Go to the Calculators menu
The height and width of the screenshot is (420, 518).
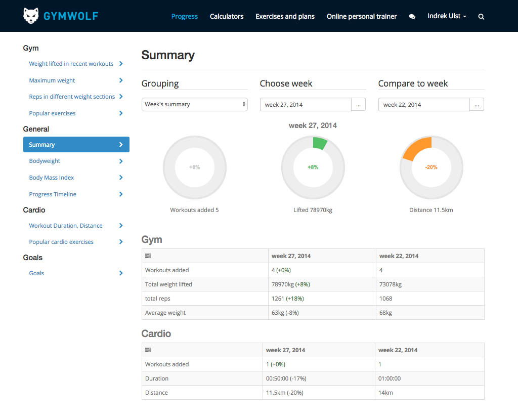pos(227,16)
